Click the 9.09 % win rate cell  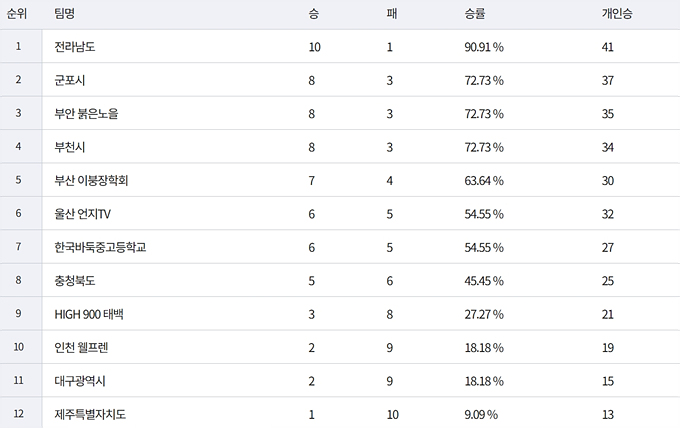click(481, 414)
